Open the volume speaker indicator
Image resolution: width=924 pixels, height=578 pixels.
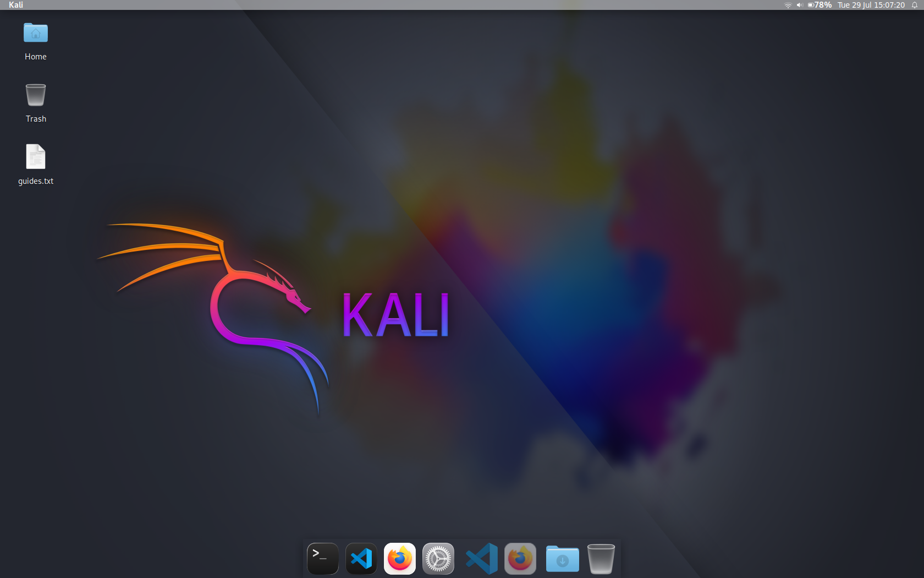[x=799, y=5]
